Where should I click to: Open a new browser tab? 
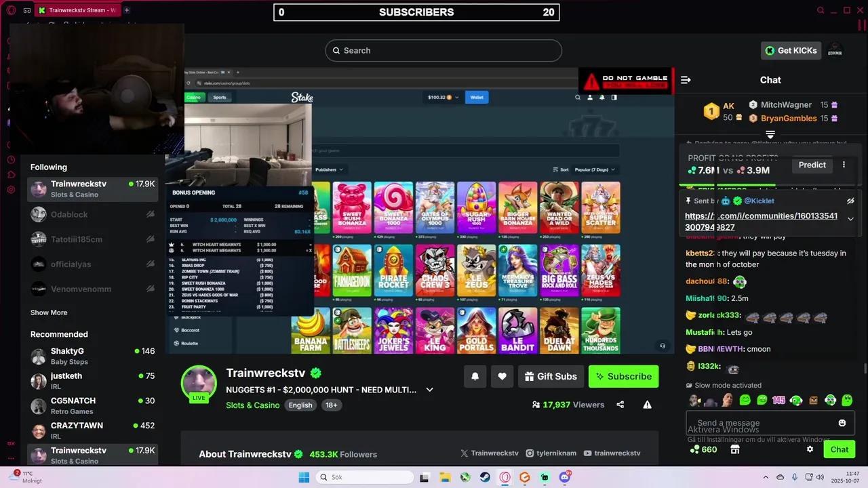pyautogui.click(x=127, y=10)
